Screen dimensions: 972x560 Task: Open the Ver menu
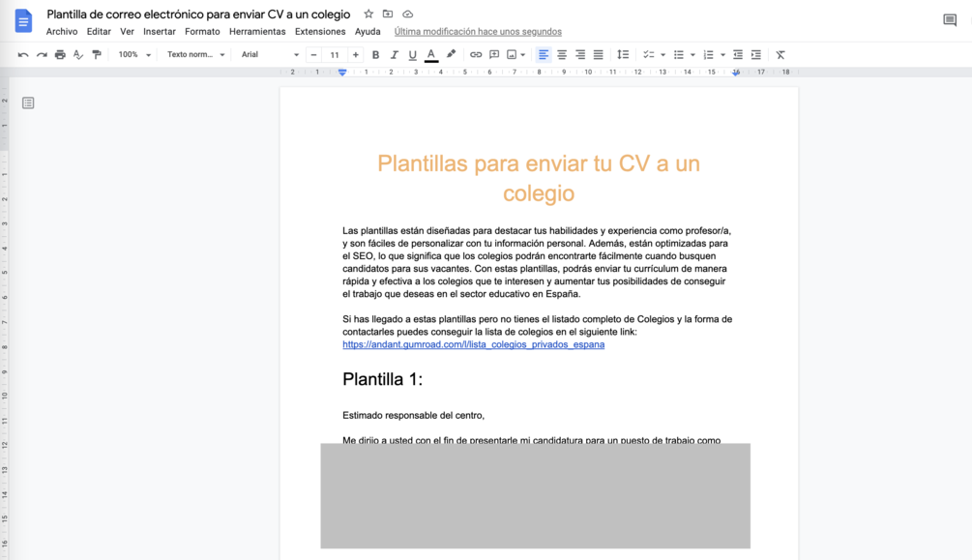click(x=127, y=32)
